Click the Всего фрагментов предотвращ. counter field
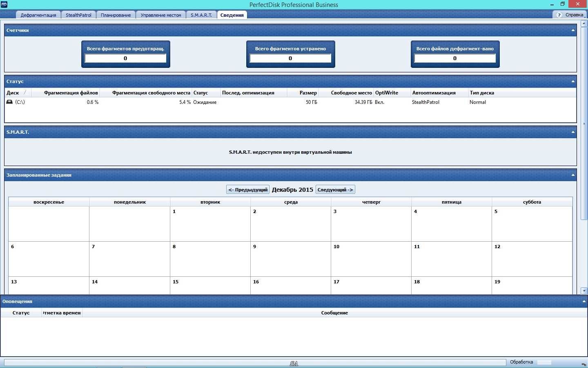This screenshot has height=368, width=588. (x=125, y=58)
